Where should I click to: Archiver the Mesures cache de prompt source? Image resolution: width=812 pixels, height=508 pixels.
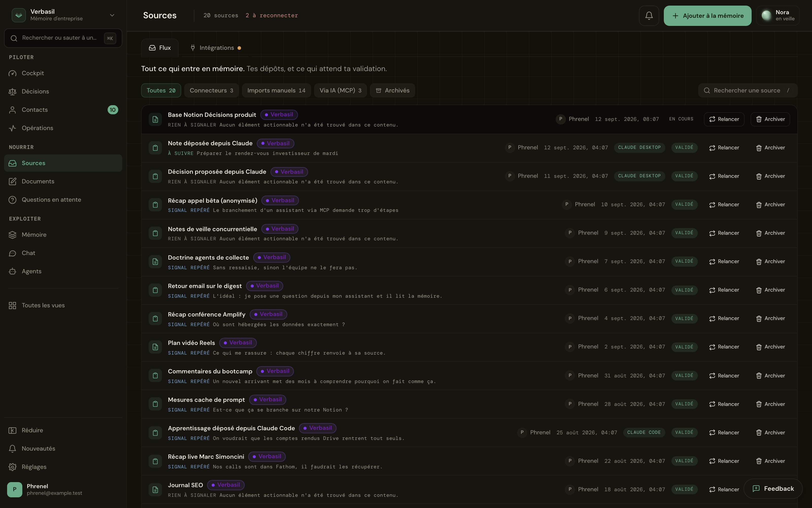pos(770,404)
